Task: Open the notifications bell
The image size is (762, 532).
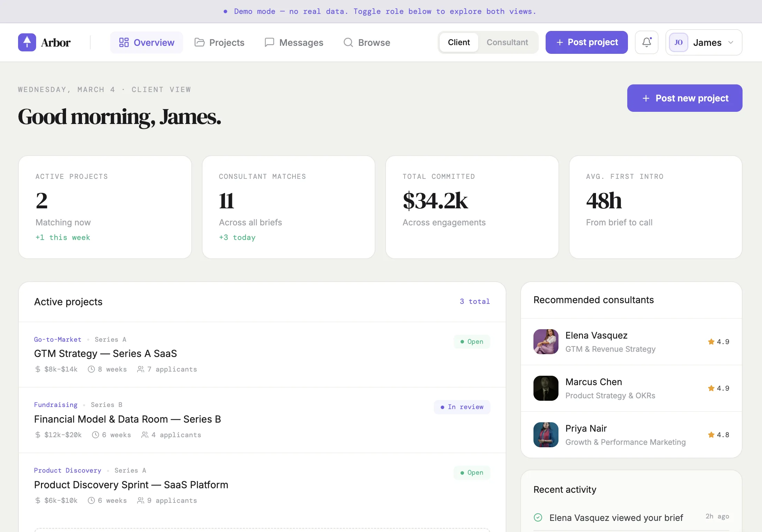Action: pyautogui.click(x=646, y=42)
